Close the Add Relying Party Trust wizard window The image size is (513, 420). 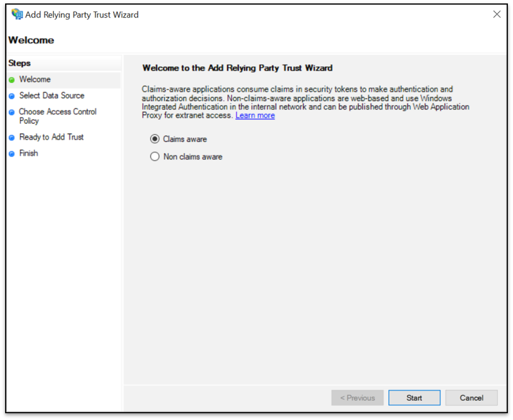[x=497, y=14]
